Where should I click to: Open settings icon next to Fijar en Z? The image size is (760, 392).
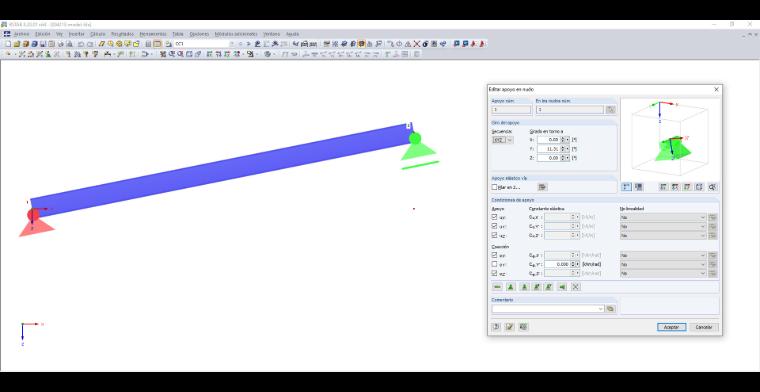point(542,187)
